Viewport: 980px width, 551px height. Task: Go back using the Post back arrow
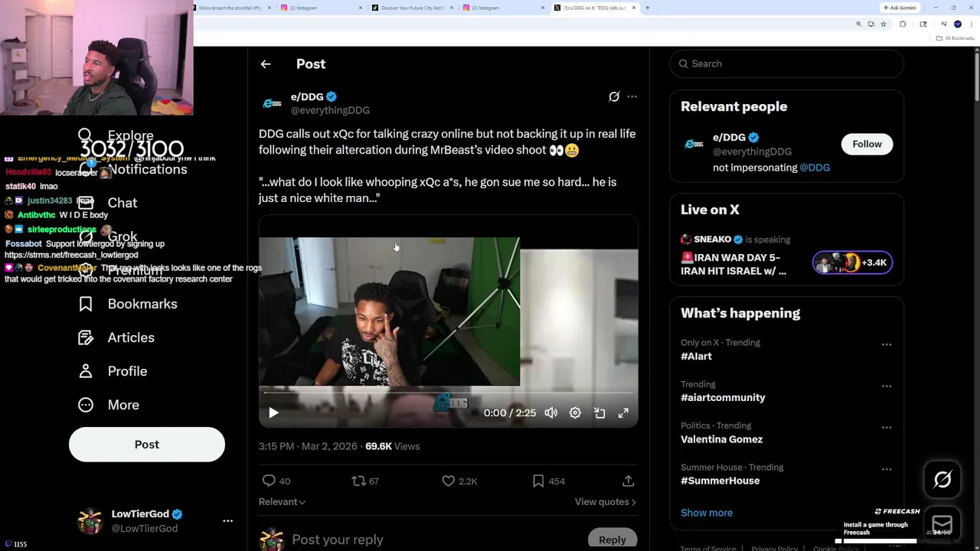pos(266,64)
